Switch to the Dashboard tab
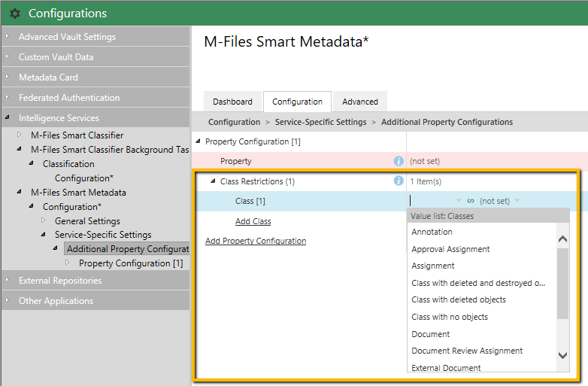Image resolution: width=588 pixels, height=386 pixels. [232, 102]
